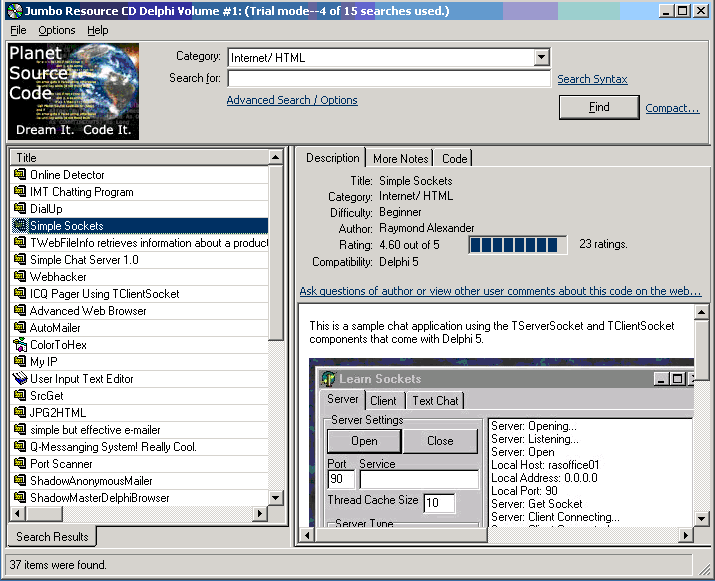
Task: Click description pane scroll right arrow
Action: (x=685, y=535)
